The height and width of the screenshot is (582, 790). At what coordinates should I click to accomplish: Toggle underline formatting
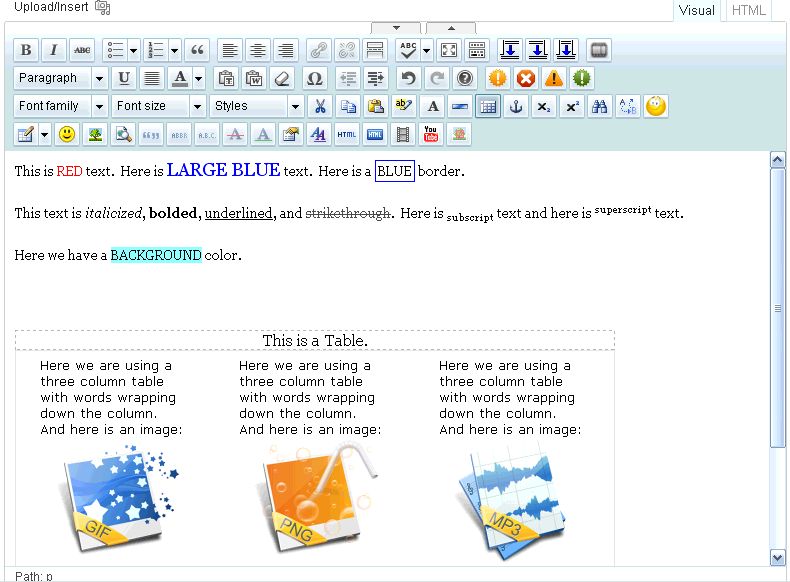click(x=124, y=78)
